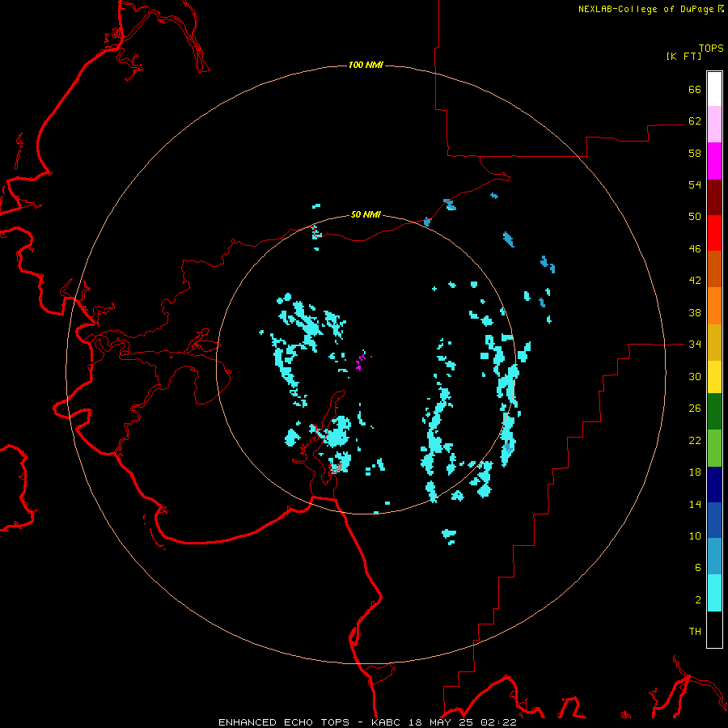Choose the dark green legend swatch
This screenshot has height=728, width=728.
pos(714,412)
